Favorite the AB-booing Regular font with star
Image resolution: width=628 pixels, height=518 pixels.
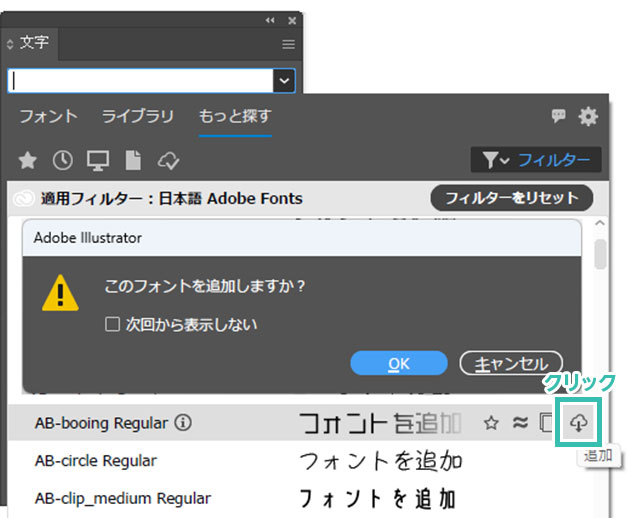point(491,423)
